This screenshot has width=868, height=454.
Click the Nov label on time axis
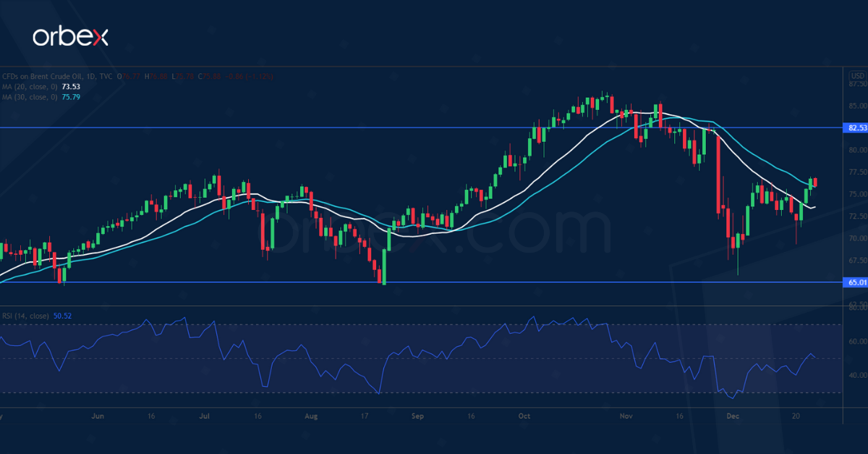coord(626,417)
